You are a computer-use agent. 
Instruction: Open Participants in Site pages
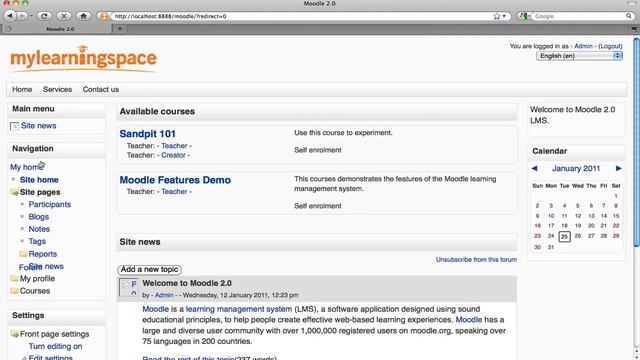[50, 204]
